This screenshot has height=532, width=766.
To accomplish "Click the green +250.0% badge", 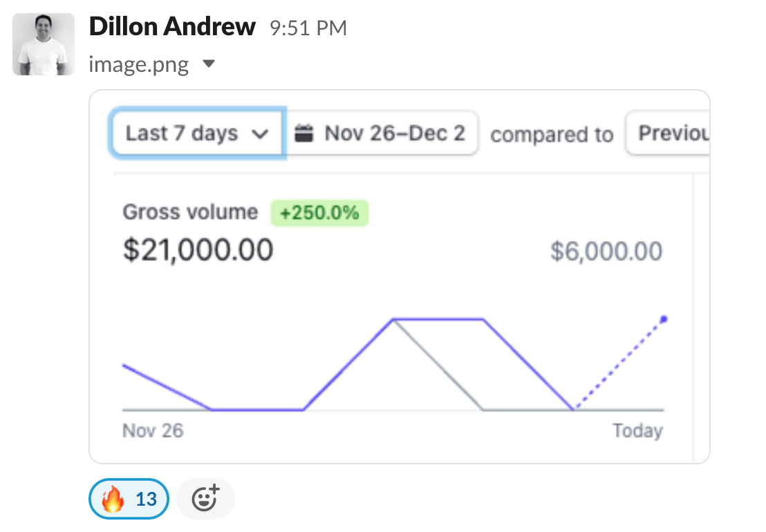I will point(319,213).
